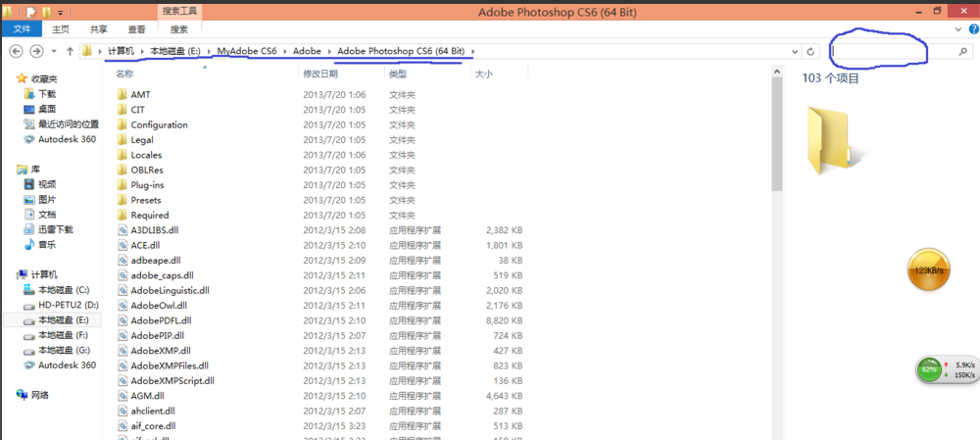Screen dimensions: 980x440
Task: Click the orange 123KB/s speed widget
Action: coord(928,270)
